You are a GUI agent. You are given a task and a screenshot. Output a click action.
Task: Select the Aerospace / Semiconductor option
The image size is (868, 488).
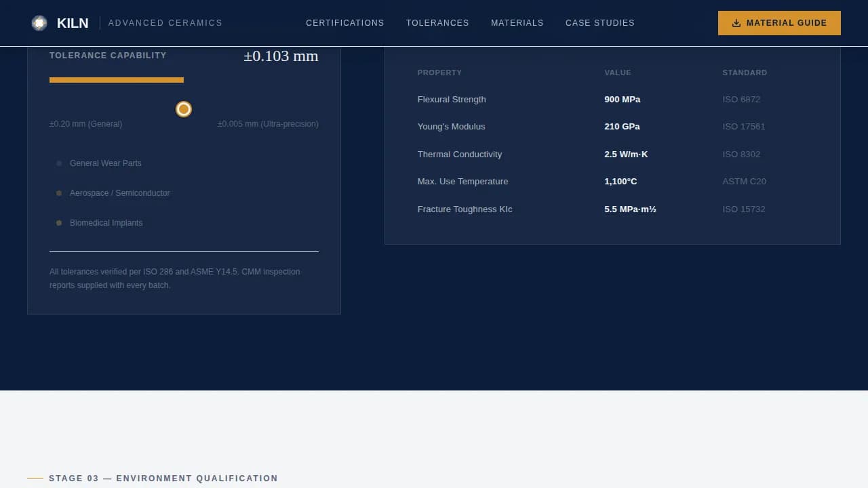click(119, 193)
